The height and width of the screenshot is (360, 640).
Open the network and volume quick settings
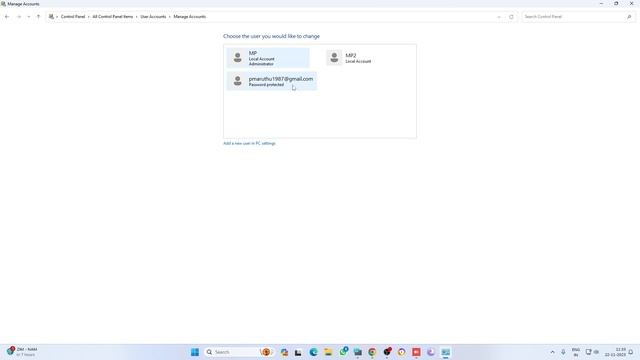tap(592, 352)
